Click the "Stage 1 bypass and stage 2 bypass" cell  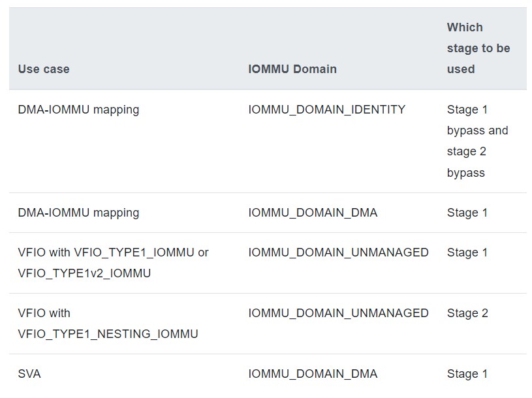477,141
